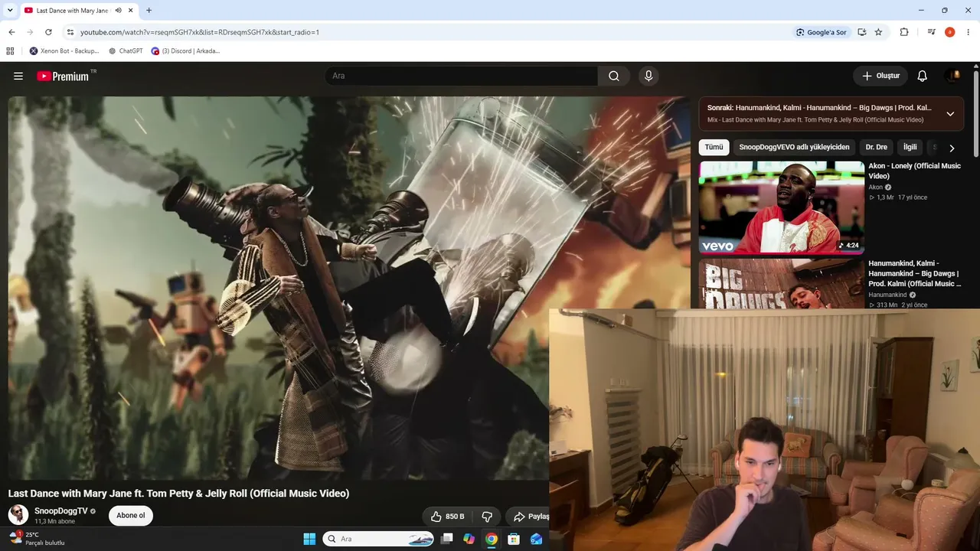Screen dimensions: 980x551
Task: Expand the Mix playlist panel chevron
Action: (x=950, y=114)
